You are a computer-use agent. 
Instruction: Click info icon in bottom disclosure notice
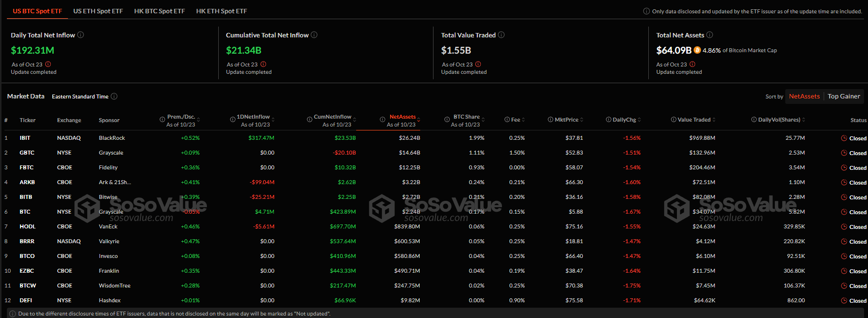coord(13,314)
